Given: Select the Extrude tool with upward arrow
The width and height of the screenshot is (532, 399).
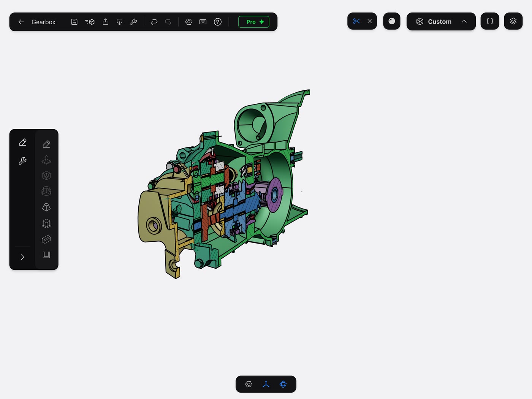Looking at the screenshot, I should click(x=46, y=160).
